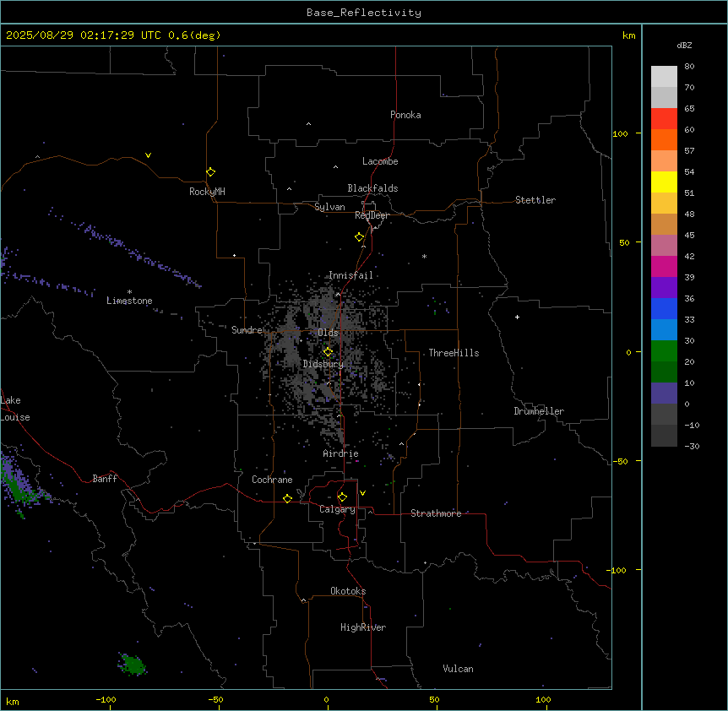Click the Vulcan label
Screen dimensions: 728x711
(459, 669)
